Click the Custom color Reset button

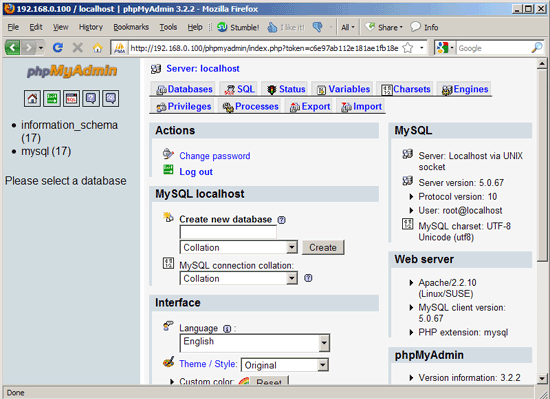point(269,381)
